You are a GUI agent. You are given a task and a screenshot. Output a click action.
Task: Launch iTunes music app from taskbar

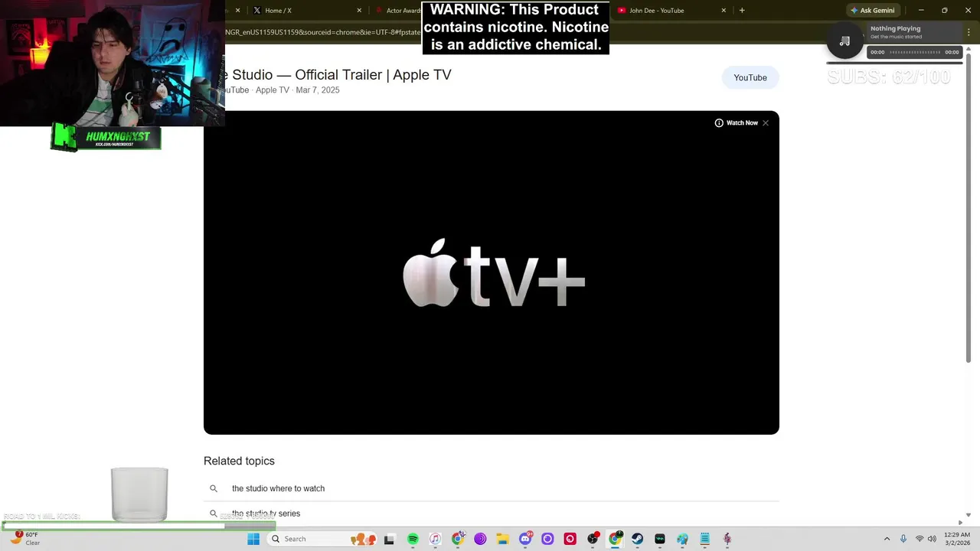pos(435,539)
